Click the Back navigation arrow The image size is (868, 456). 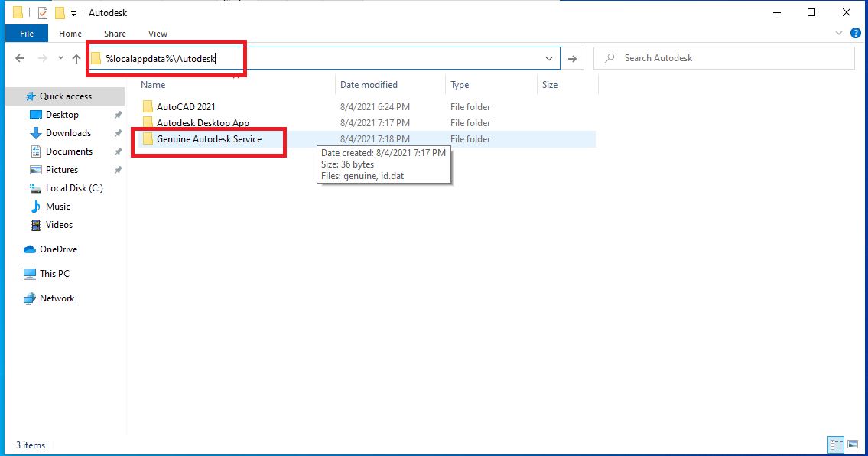point(20,59)
